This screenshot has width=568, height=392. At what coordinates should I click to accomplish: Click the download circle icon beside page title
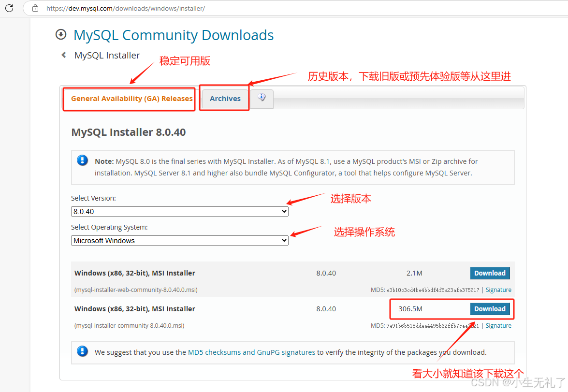[x=61, y=34]
